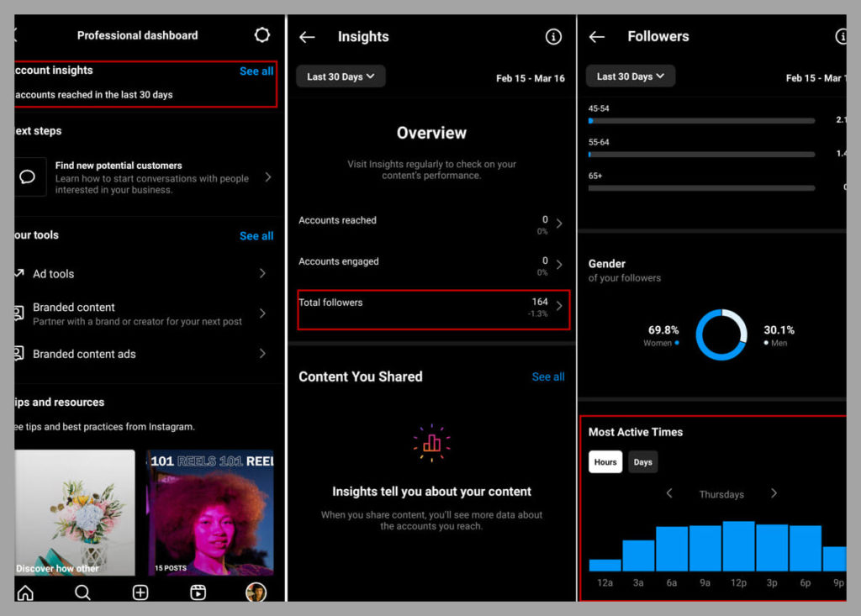Open Search from the bottom navigation bar
The height and width of the screenshot is (616, 861).
coord(82,592)
